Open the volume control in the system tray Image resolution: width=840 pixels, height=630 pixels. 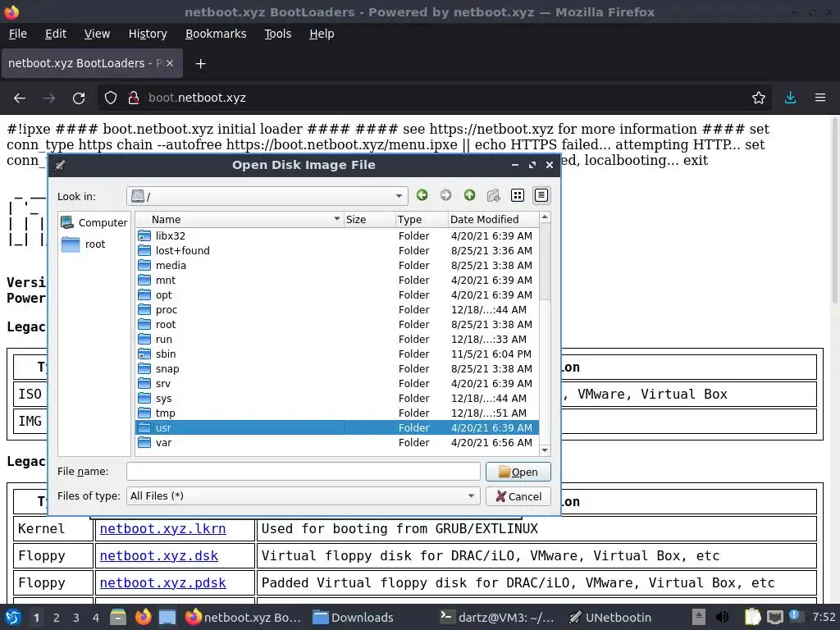(x=722, y=618)
